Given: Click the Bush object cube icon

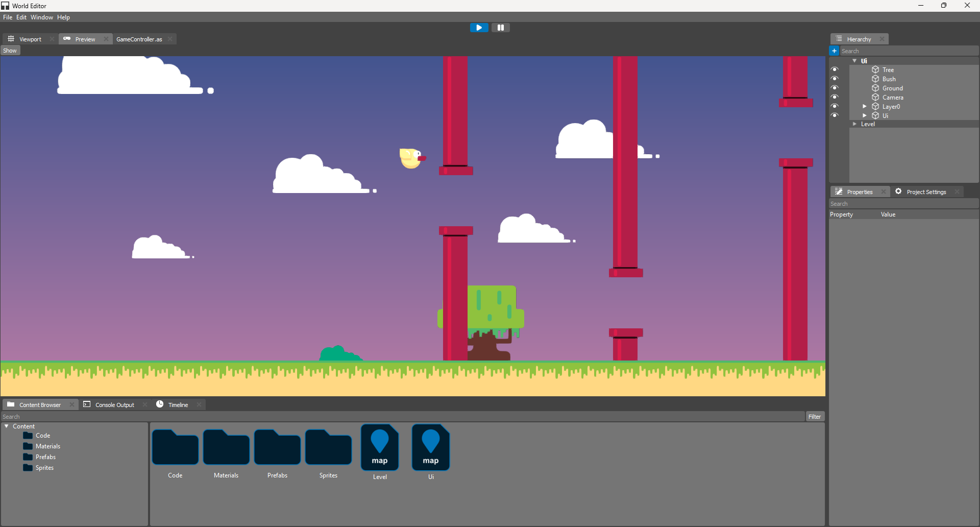Looking at the screenshot, I should pos(875,79).
